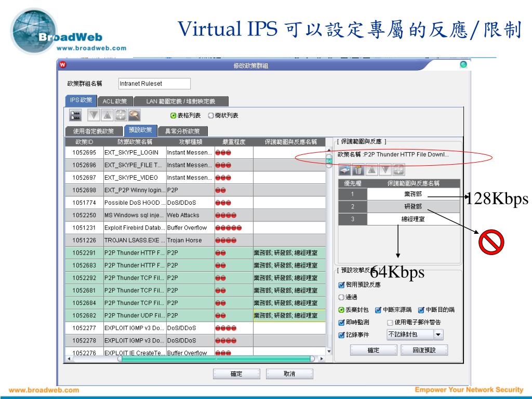Select policy ID 1052277 row

[x=195, y=328]
